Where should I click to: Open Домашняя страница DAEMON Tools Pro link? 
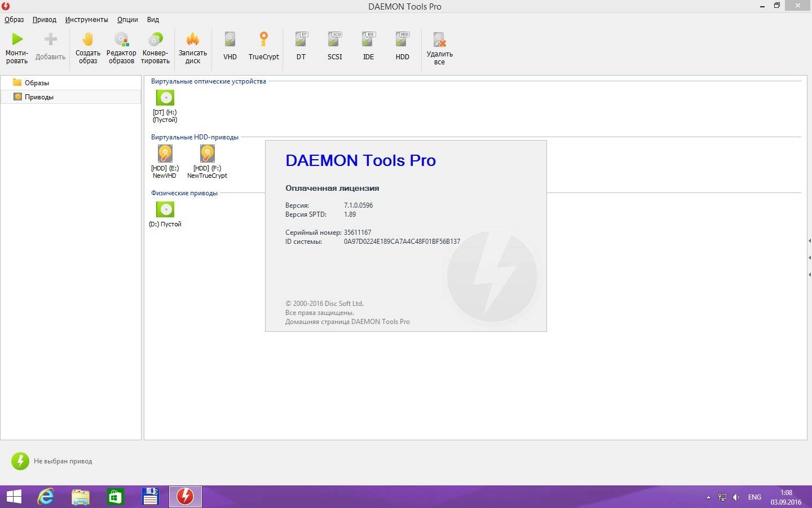point(347,322)
